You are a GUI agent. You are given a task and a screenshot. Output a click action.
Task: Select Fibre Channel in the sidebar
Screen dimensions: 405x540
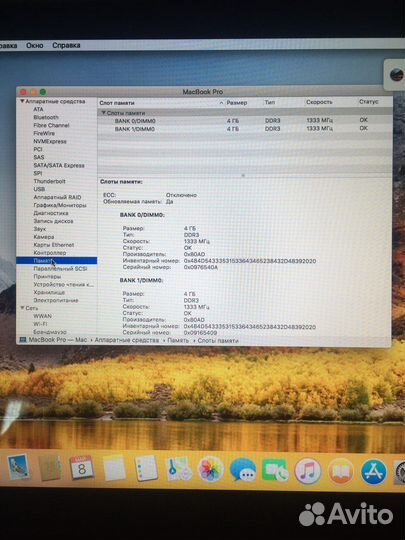click(x=51, y=125)
